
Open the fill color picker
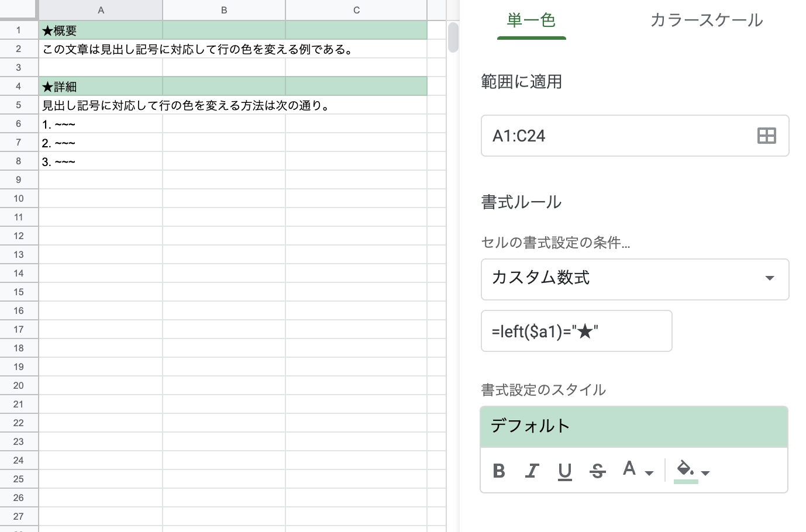(x=686, y=471)
